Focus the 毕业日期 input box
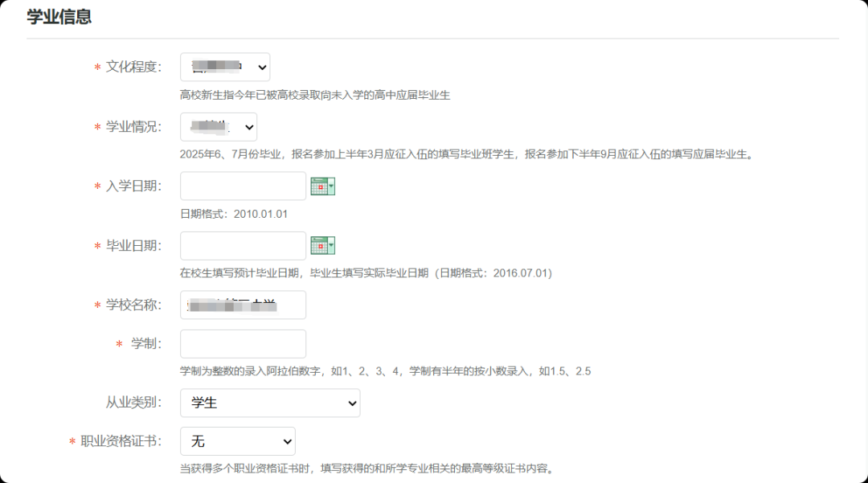Viewport: 868px width, 483px height. 243,246
